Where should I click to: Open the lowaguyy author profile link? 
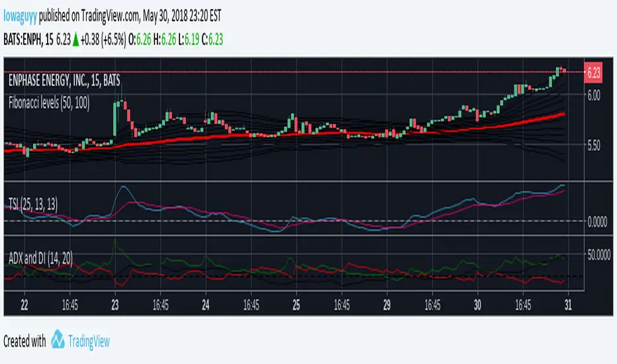tap(20, 16)
